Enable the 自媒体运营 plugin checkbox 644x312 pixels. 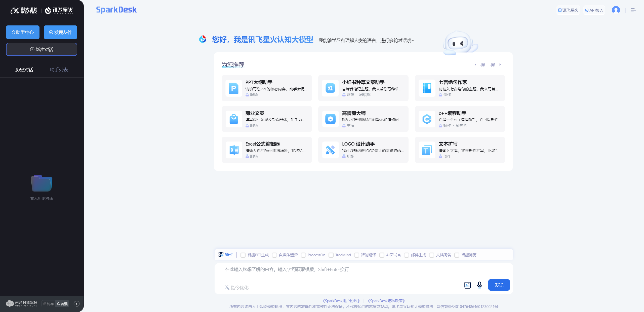tap(274, 255)
